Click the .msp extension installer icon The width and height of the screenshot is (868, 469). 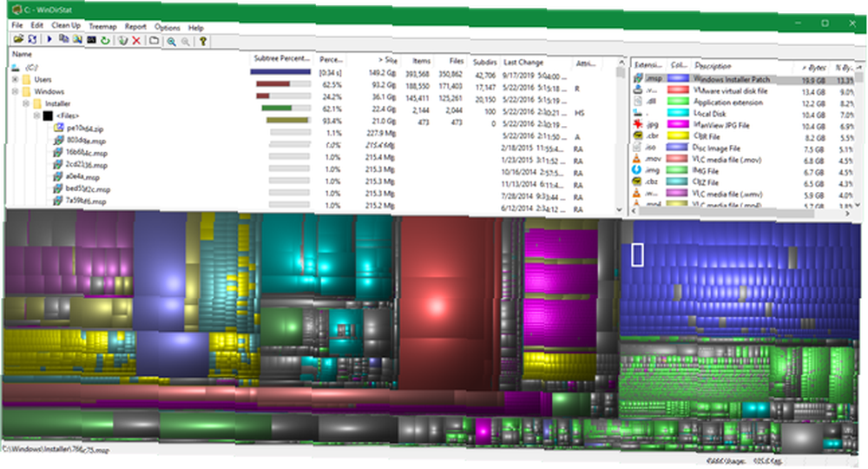coord(638,78)
